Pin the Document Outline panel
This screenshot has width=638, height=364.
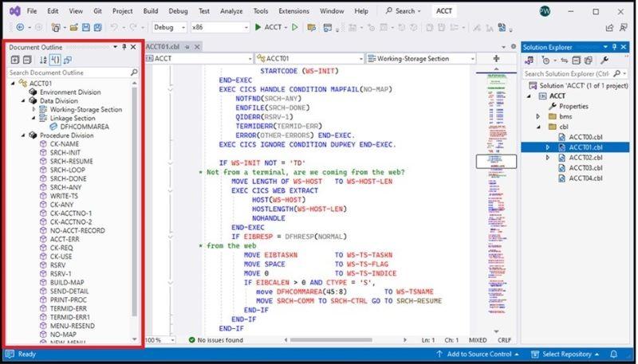(124, 47)
